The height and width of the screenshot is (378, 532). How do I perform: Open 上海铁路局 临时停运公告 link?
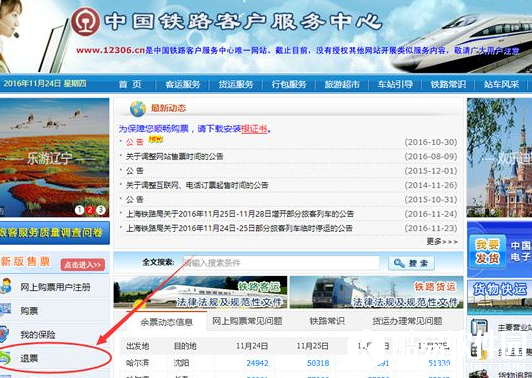239,228
